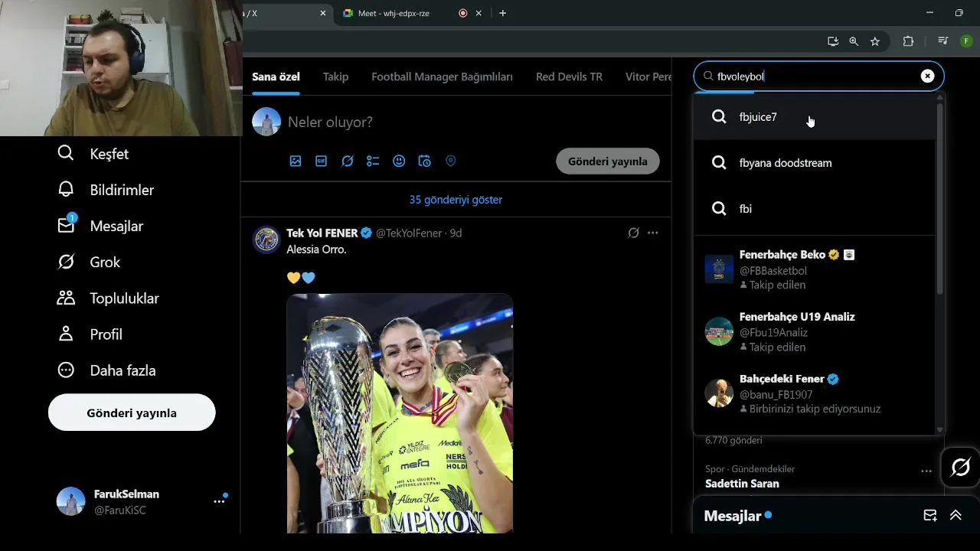Open Grok from the sidebar

pyautogui.click(x=89, y=262)
